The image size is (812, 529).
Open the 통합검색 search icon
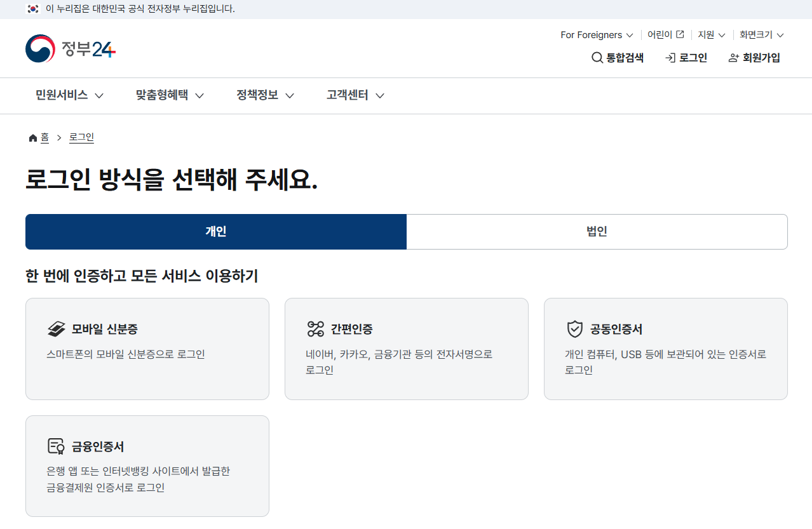(x=597, y=57)
